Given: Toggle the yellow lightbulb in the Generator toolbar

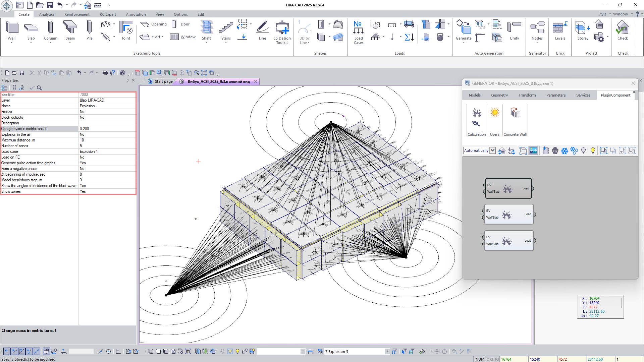Looking at the screenshot, I should point(593,151).
